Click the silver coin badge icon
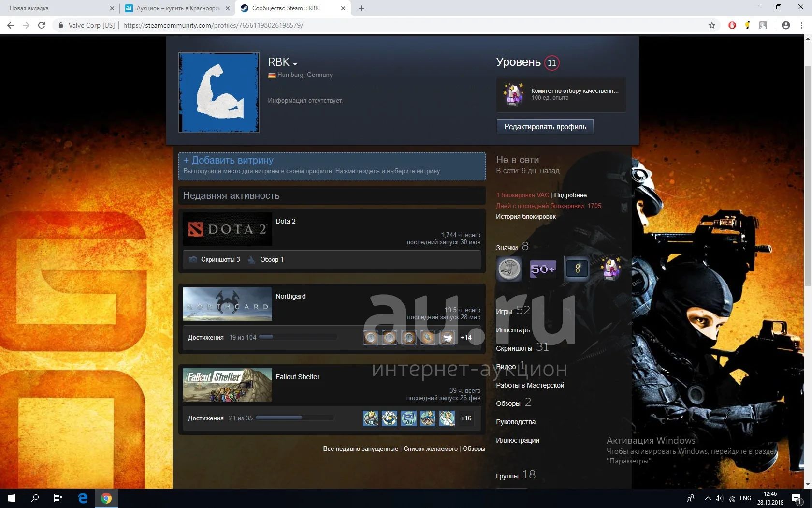This screenshot has height=508, width=812. coord(509,269)
